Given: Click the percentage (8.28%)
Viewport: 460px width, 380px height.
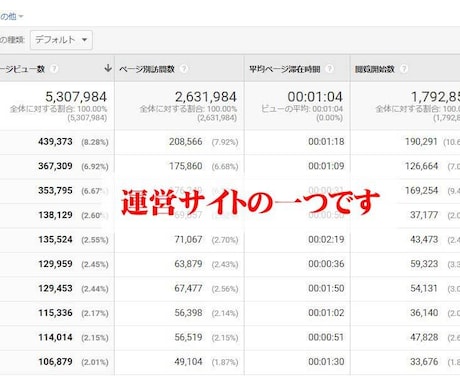Looking at the screenshot, I should [x=95, y=142].
